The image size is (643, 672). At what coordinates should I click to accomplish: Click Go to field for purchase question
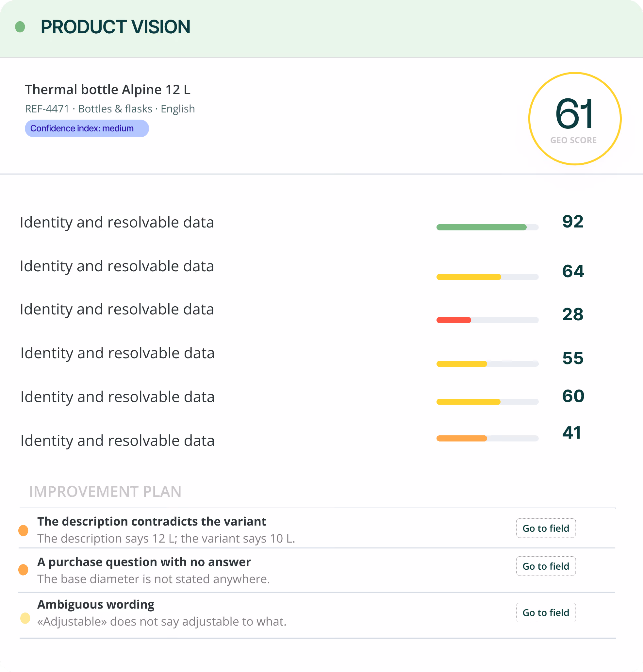point(546,566)
